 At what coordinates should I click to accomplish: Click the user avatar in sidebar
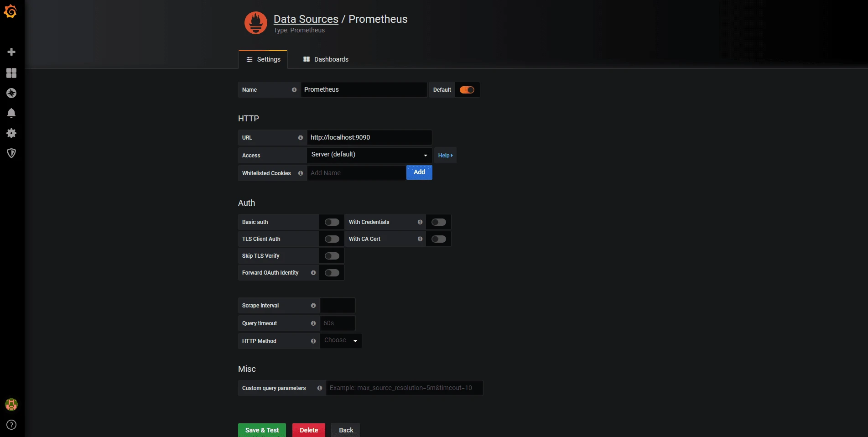pos(11,404)
